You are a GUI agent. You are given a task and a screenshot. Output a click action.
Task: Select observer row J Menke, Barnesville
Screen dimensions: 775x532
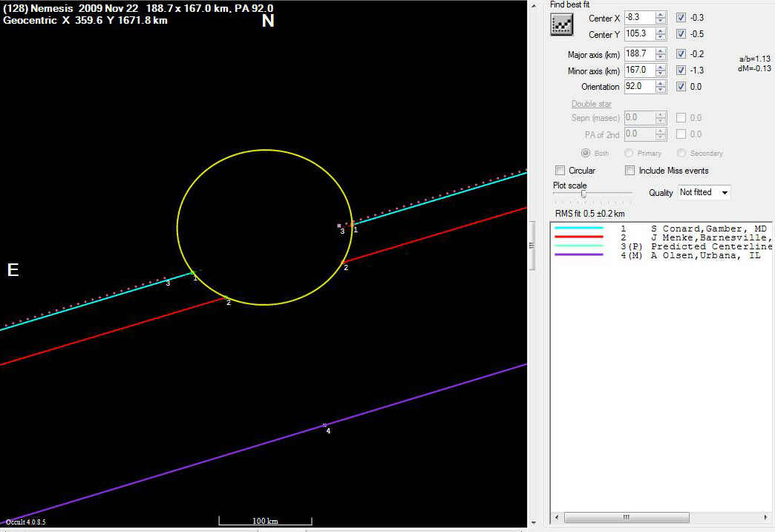click(661, 237)
